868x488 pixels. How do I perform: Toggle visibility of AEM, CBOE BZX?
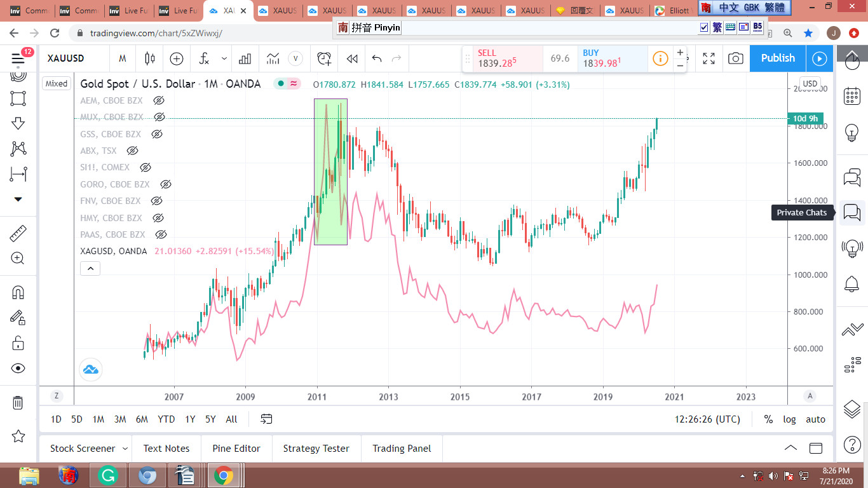tap(159, 100)
